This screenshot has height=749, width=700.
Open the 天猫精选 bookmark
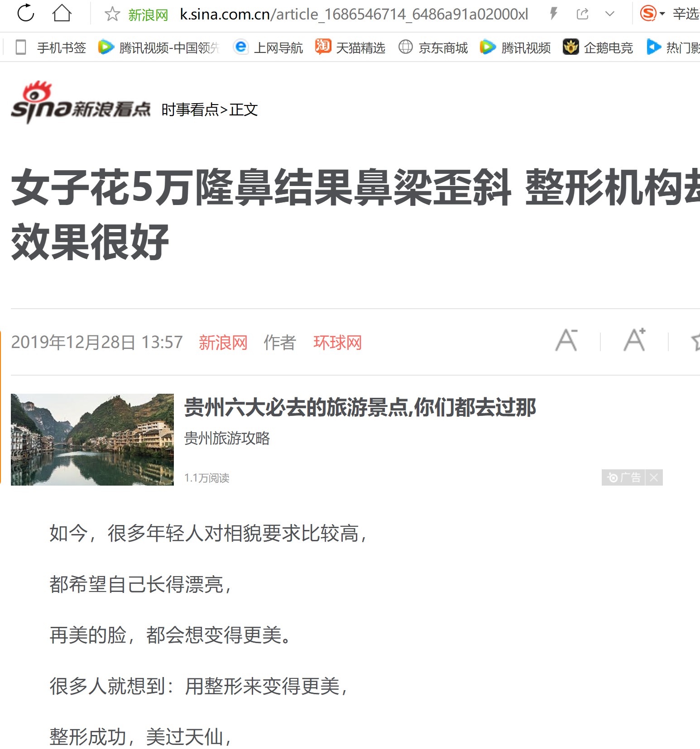[350, 47]
